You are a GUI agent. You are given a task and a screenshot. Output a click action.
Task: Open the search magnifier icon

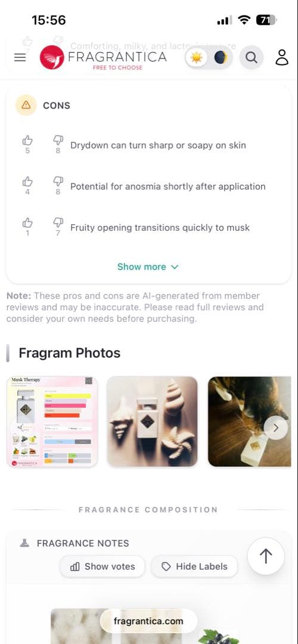point(251,57)
